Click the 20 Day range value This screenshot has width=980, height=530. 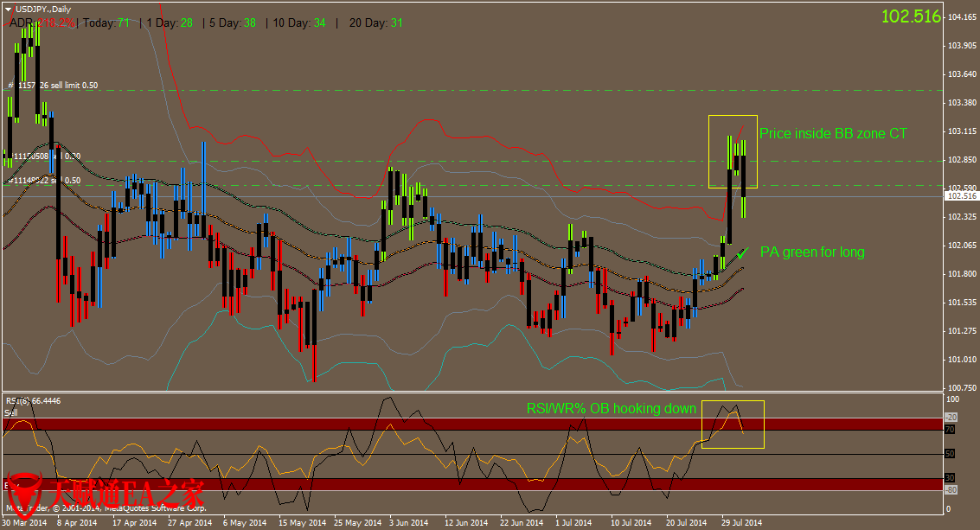(397, 23)
